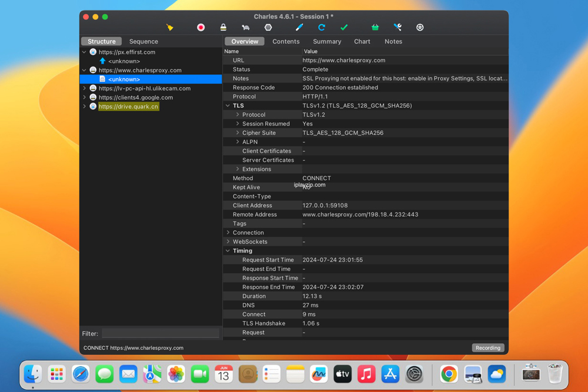Expand the Extensions row
588x392 pixels.
[x=238, y=169]
